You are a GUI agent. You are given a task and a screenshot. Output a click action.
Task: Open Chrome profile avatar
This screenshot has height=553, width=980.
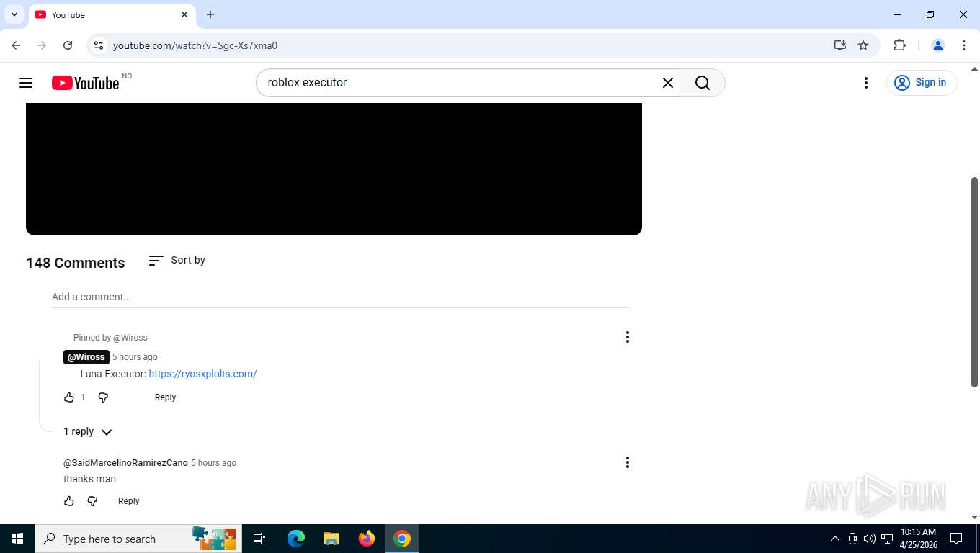pyautogui.click(x=938, y=45)
